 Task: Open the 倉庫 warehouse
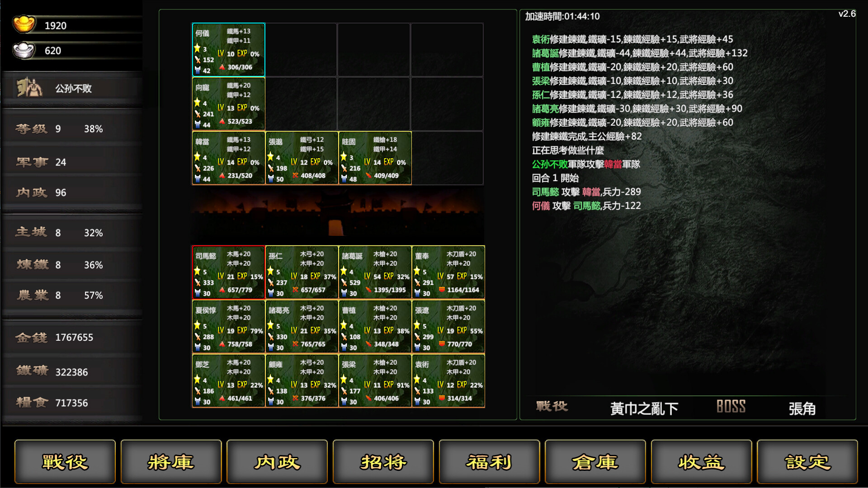click(595, 462)
